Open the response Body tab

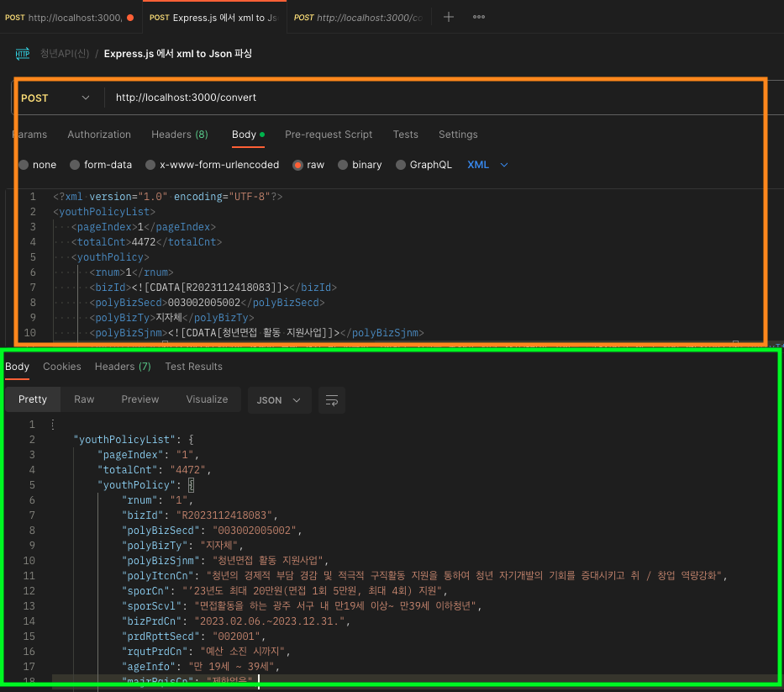coord(17,367)
